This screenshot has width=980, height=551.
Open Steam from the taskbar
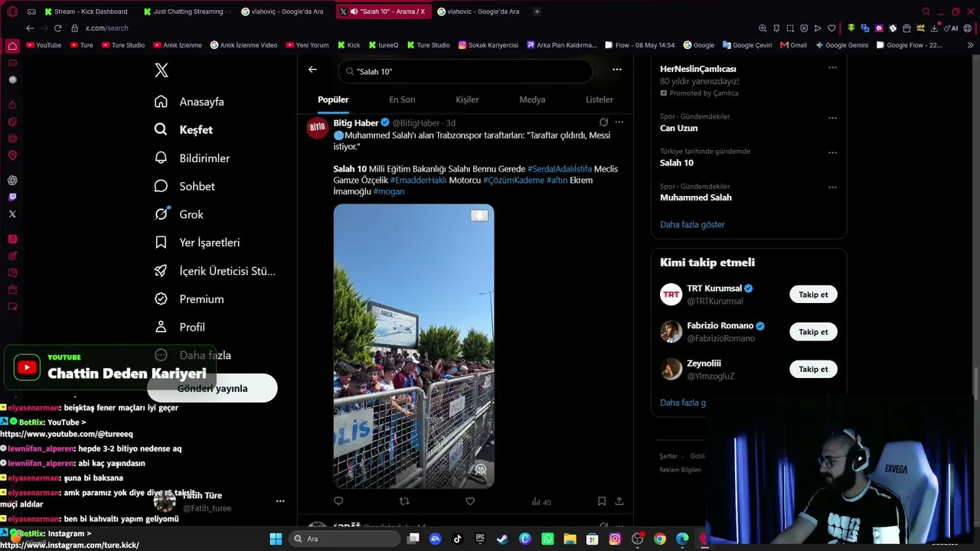(502, 539)
